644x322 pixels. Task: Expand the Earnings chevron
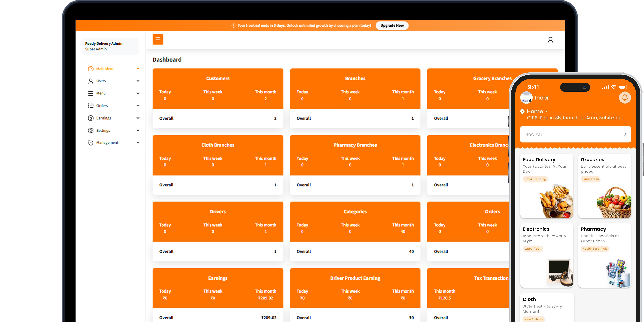click(x=138, y=118)
